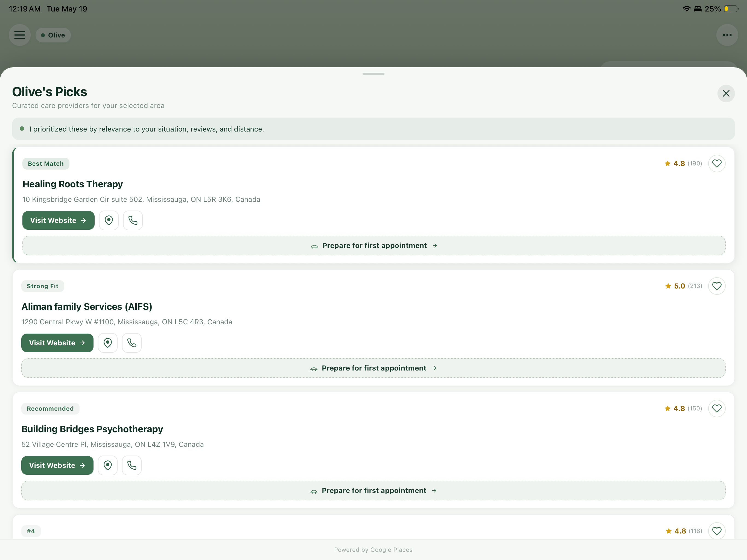Favorite Healing Roots Therapy with the heart
Screen dimensions: 747x560
[717, 164]
